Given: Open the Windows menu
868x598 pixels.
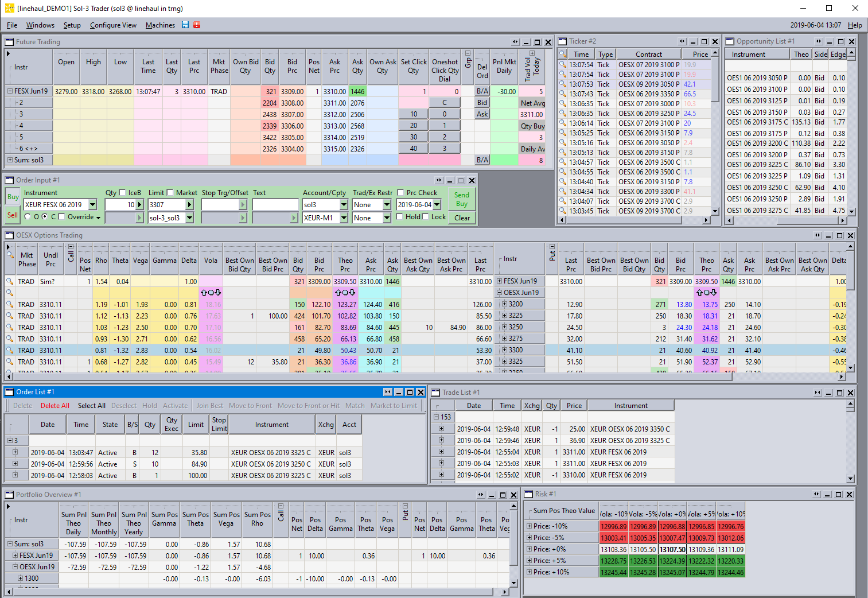Looking at the screenshot, I should tap(40, 25).
